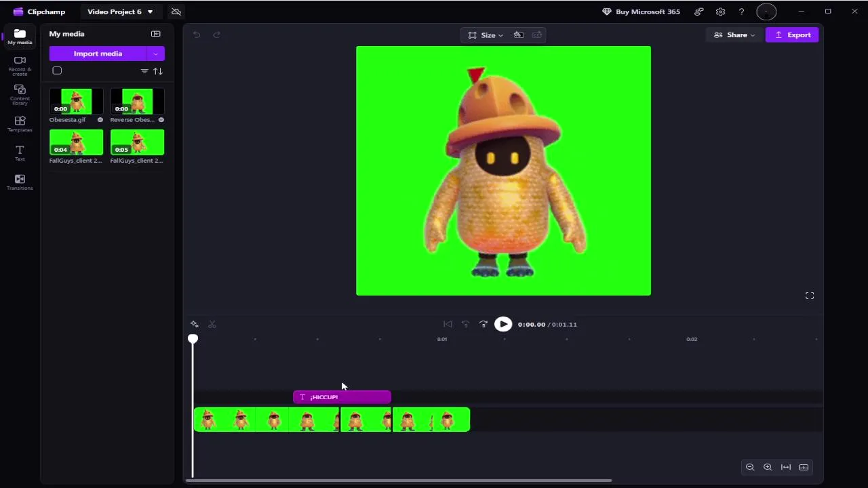Select the Reverse Obes... media thumbnail

[137, 101]
